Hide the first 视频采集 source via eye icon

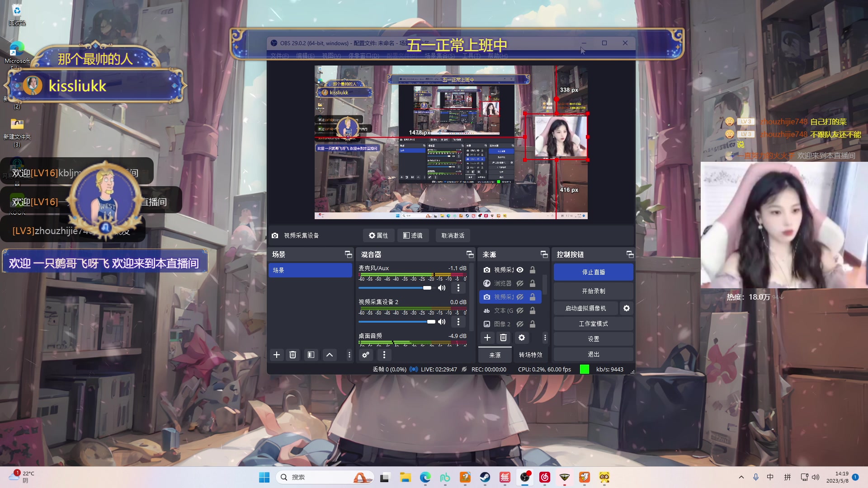tap(520, 270)
